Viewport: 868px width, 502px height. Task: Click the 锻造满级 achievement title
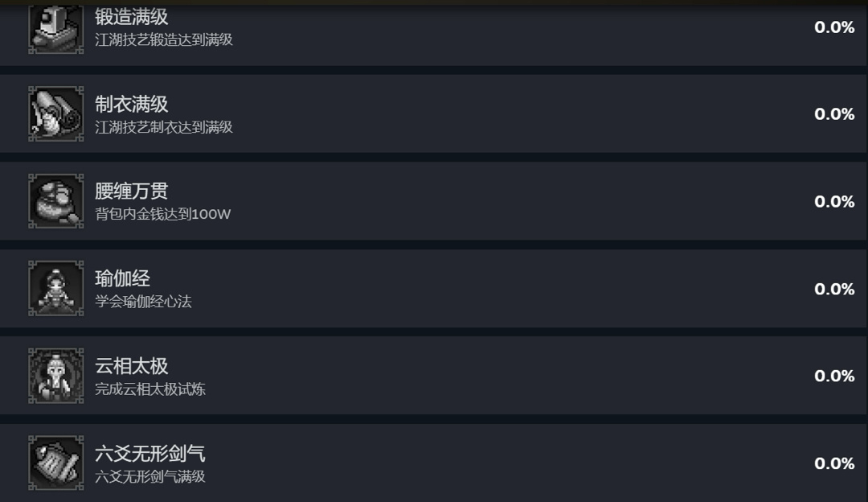pos(131,17)
